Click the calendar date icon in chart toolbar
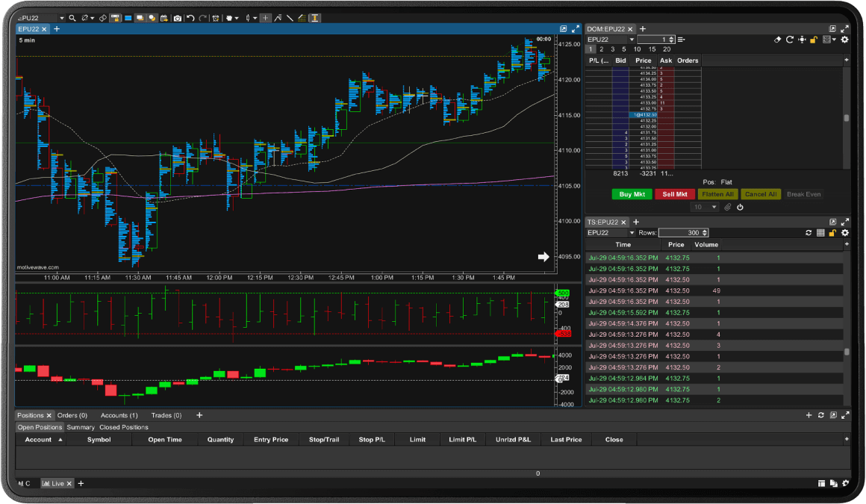The image size is (866, 504). (x=164, y=18)
